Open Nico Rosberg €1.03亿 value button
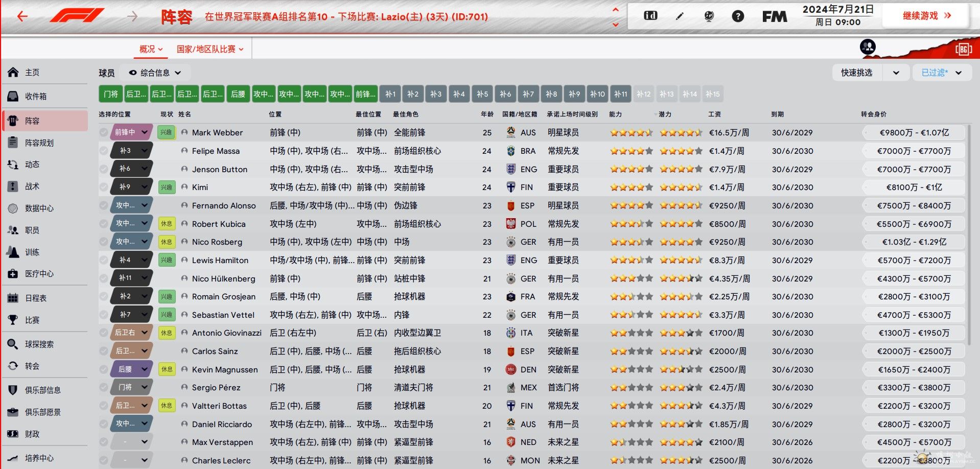This screenshot has height=469, width=980. pyautogui.click(x=914, y=242)
